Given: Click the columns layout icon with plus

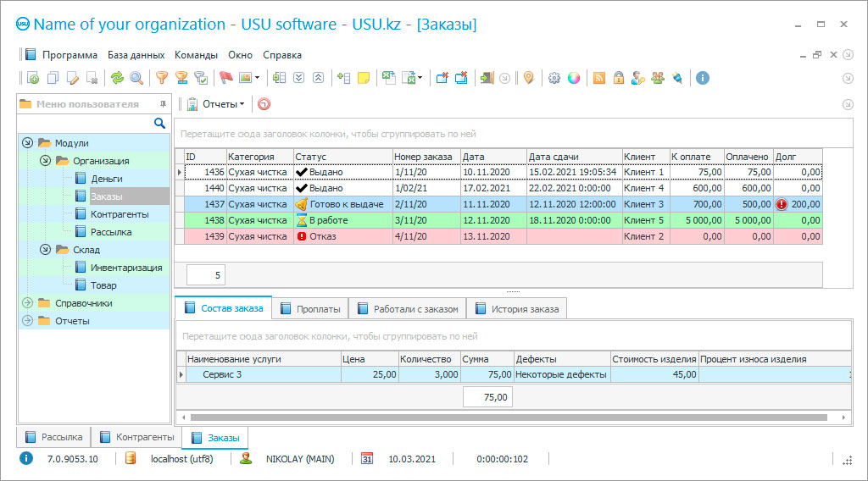Looking at the screenshot, I should point(279,78).
